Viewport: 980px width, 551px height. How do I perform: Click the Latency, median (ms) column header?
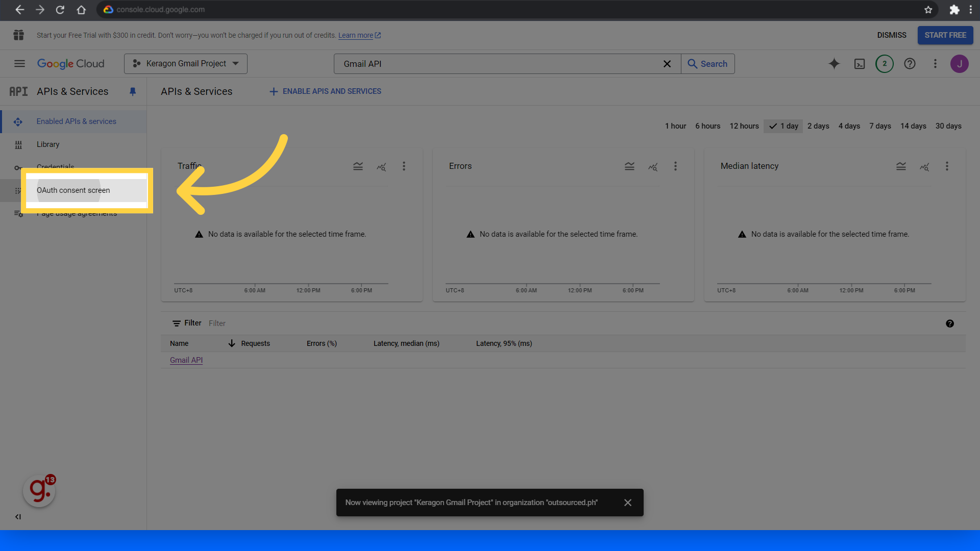(406, 343)
